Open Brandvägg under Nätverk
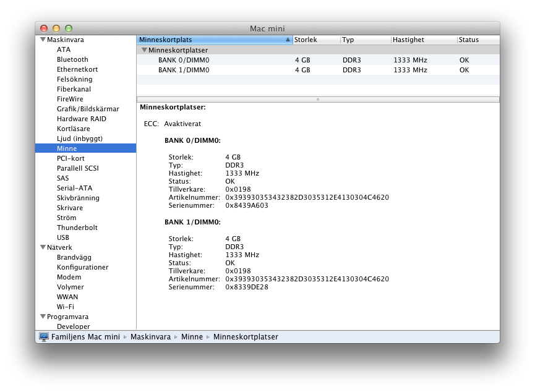 74,257
